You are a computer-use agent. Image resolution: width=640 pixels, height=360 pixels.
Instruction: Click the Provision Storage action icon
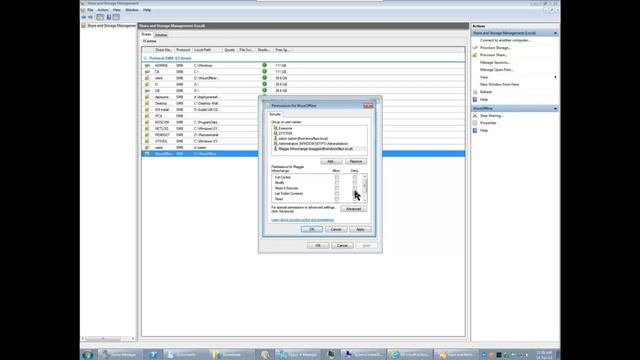click(475, 48)
